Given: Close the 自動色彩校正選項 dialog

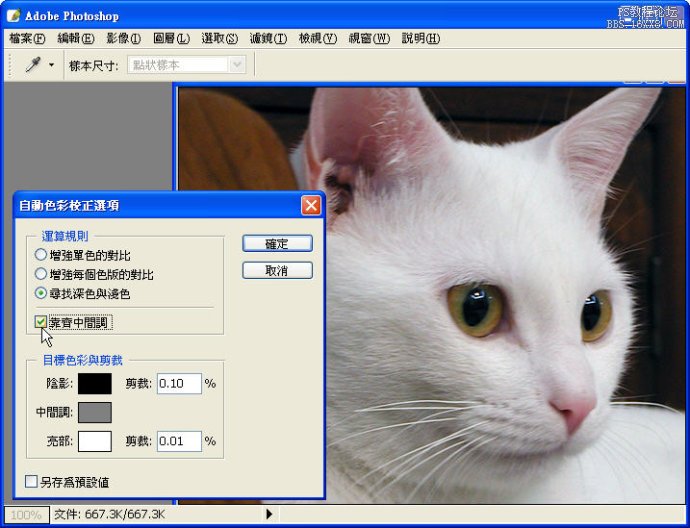Looking at the screenshot, I should (310, 205).
